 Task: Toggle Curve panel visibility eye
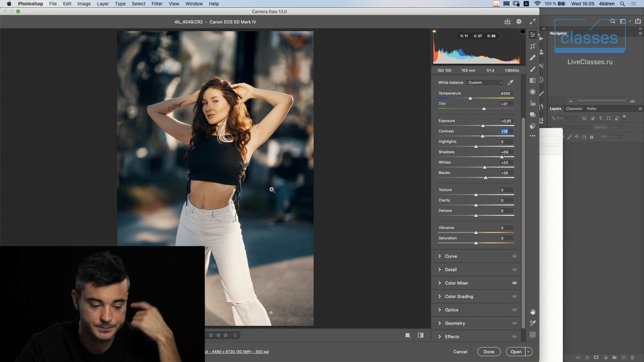click(x=514, y=256)
